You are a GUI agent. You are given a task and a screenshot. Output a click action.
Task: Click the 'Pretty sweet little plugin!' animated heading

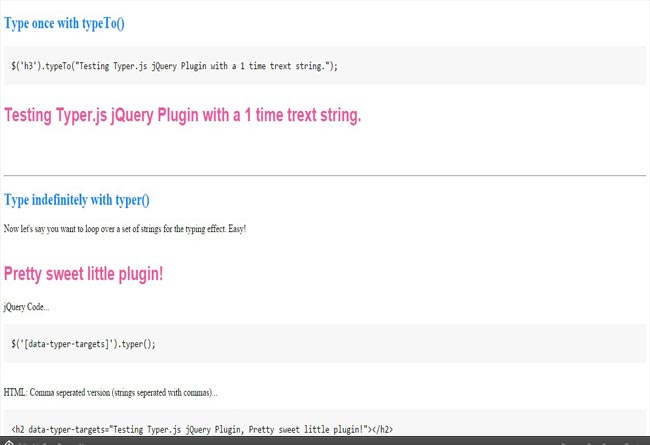[x=83, y=274]
